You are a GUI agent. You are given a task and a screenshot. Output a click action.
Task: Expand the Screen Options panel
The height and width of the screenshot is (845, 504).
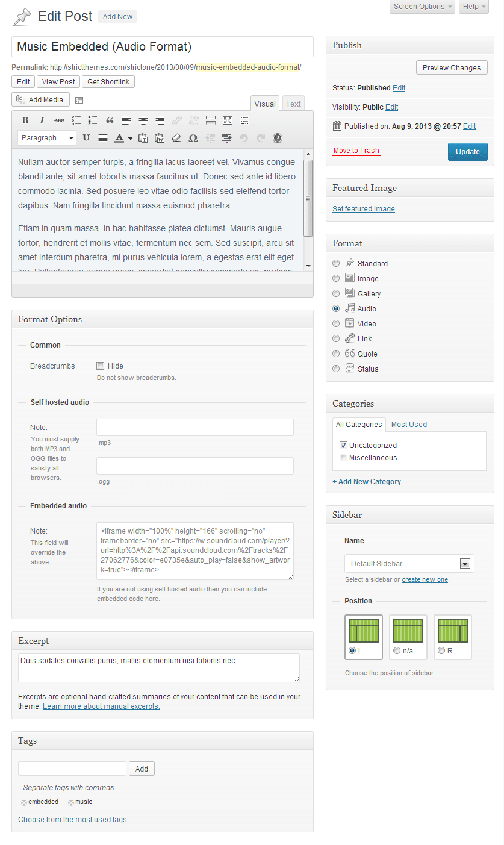tap(422, 7)
